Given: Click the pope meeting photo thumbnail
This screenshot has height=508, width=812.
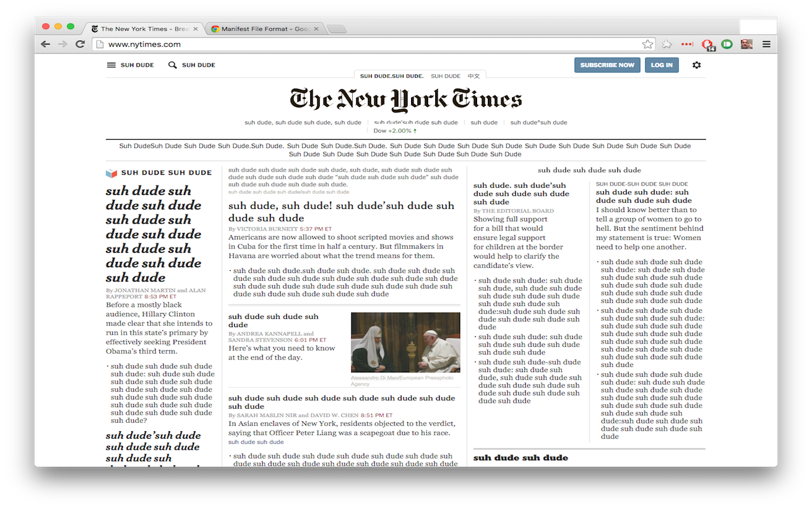Looking at the screenshot, I should point(405,342).
